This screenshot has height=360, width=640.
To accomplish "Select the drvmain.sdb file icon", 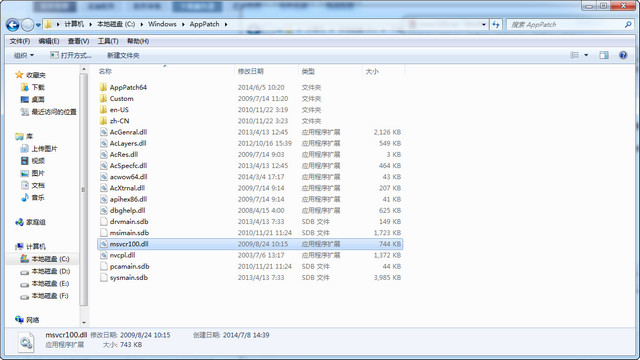I will 104,222.
